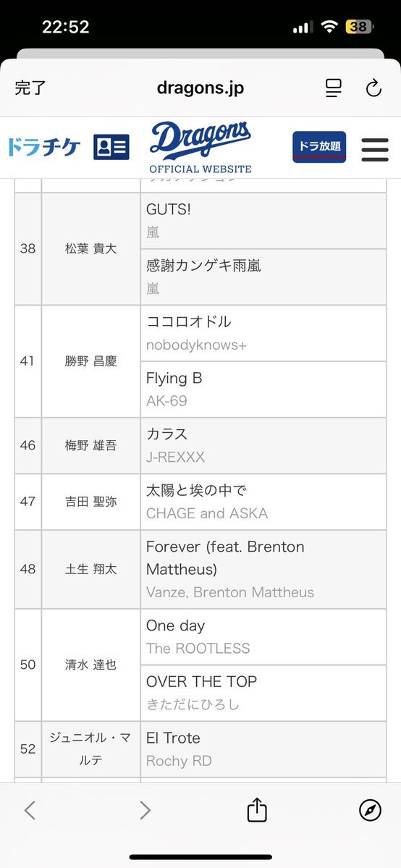Go forward with right chevron
401x868 pixels.
(x=145, y=810)
